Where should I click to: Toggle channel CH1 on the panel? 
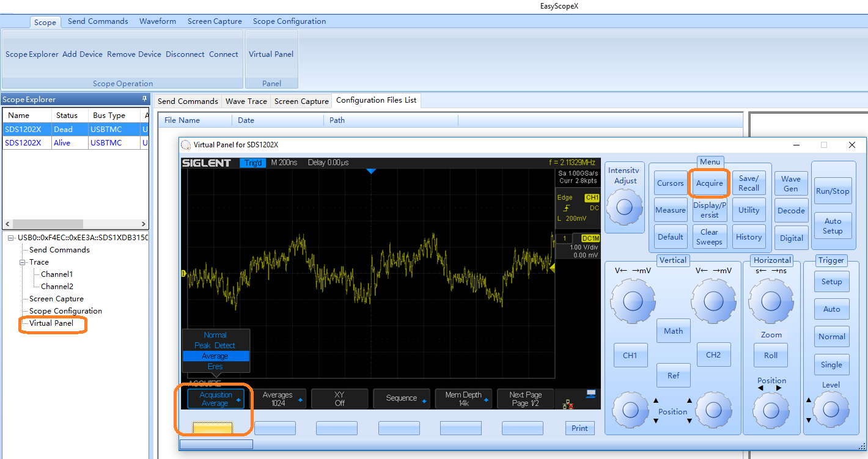click(630, 355)
